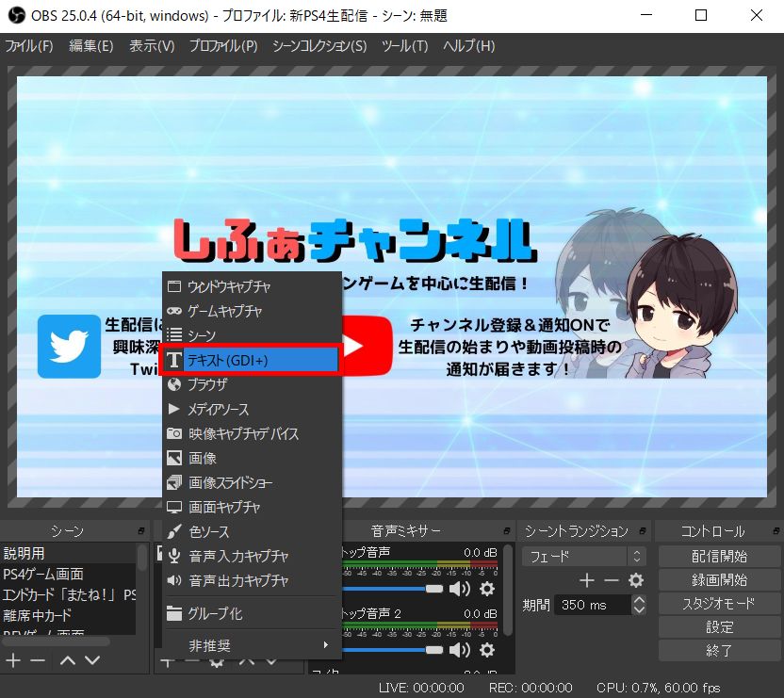Open Settings (設定) from Controls

pyautogui.click(x=719, y=627)
